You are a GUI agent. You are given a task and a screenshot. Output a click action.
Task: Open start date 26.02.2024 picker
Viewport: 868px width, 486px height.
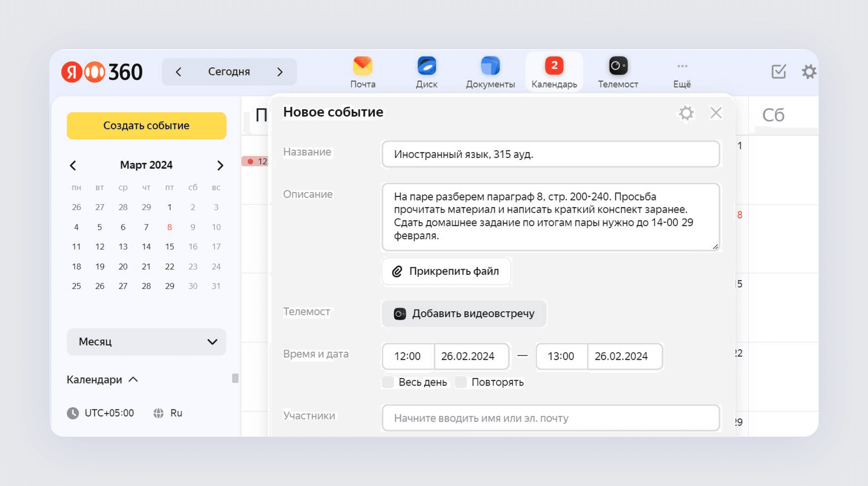pos(472,356)
